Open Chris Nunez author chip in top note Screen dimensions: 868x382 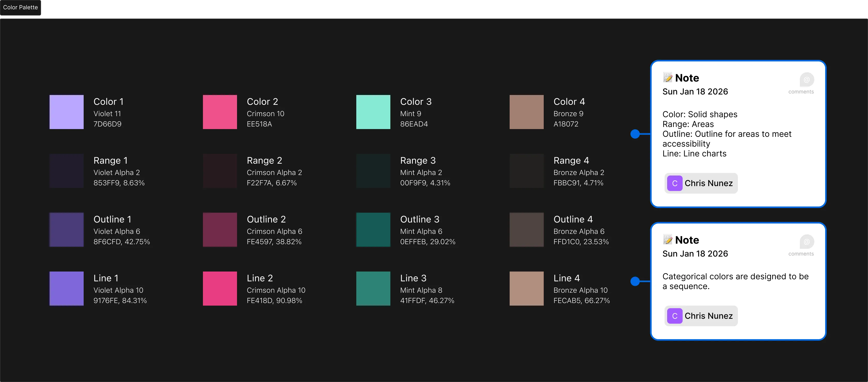pos(701,183)
